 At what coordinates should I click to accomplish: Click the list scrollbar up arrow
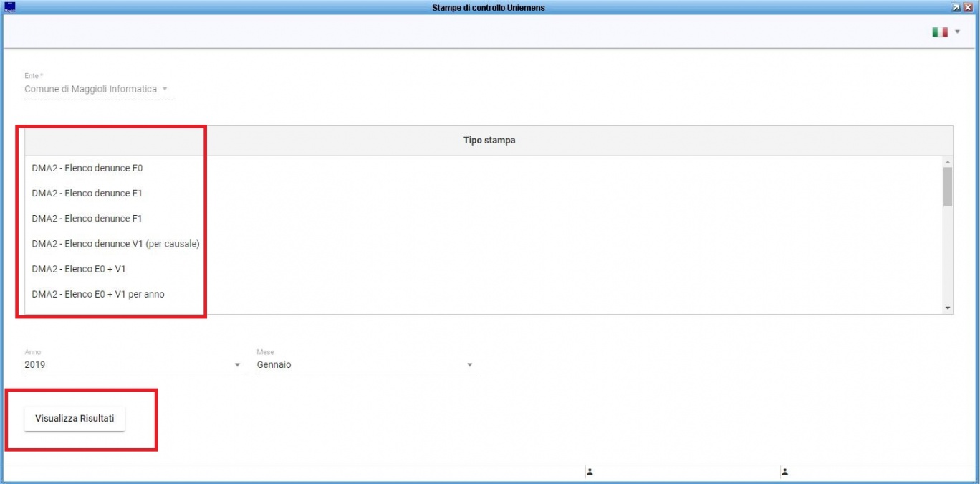click(948, 161)
